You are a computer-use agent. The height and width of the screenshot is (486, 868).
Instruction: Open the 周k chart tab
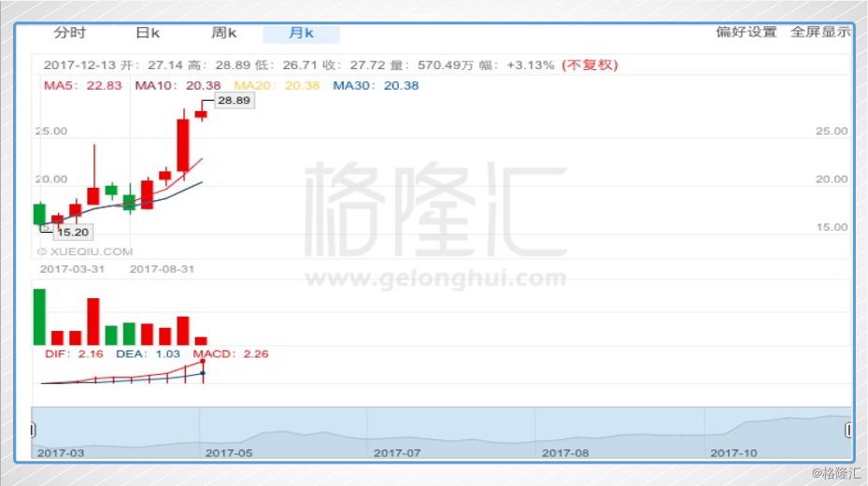[x=224, y=34]
